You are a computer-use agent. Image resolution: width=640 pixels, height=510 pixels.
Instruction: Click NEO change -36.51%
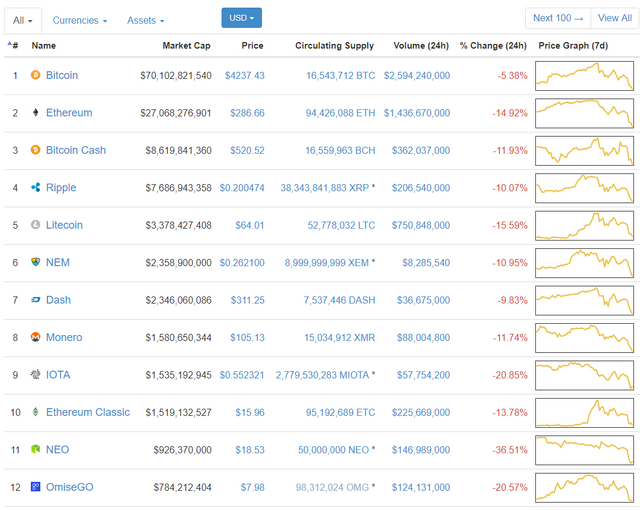(x=510, y=450)
